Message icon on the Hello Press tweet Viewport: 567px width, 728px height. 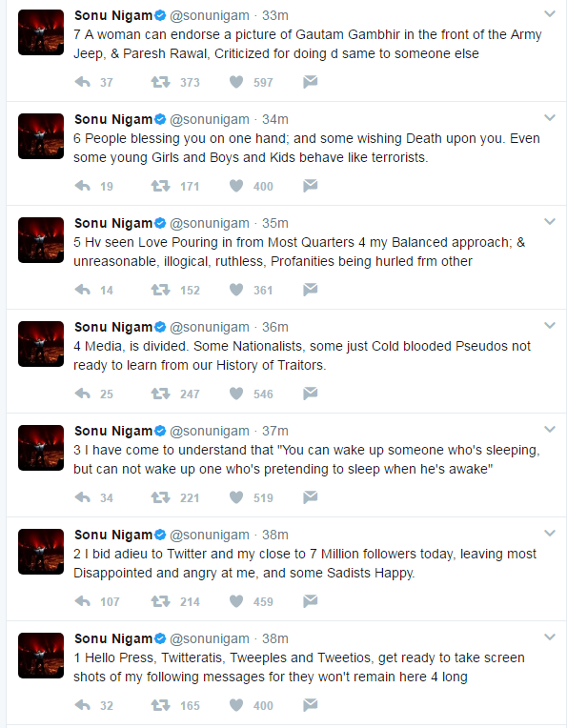pos(311,705)
